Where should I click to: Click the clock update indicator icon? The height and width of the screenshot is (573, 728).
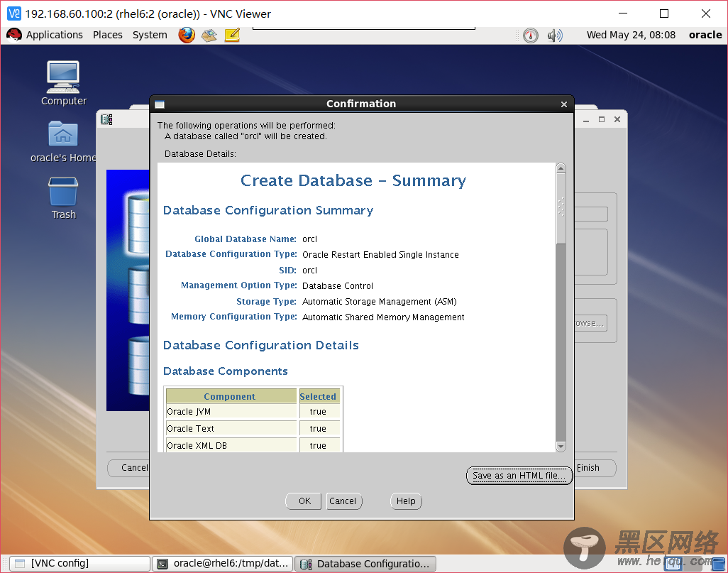pos(531,36)
